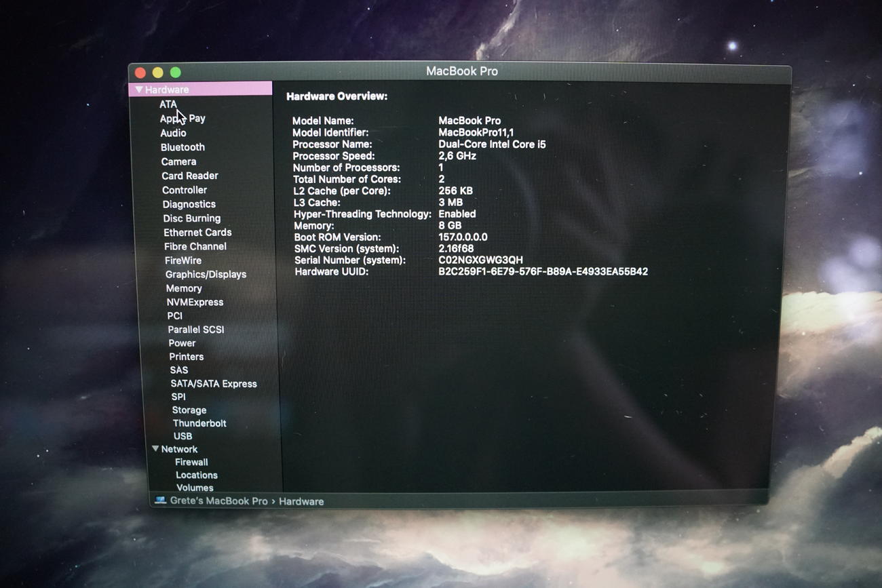Open the SAS section

point(179,370)
